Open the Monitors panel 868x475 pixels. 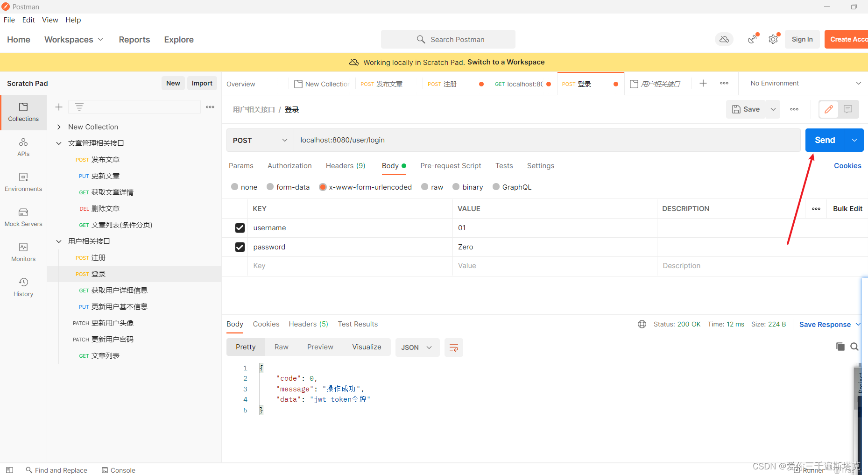[23, 252]
